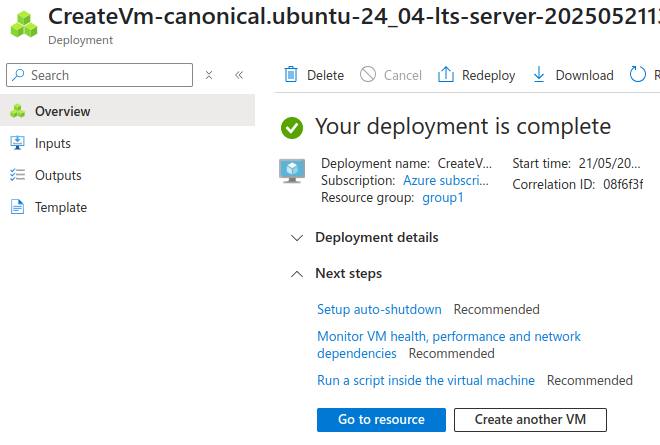
Task: Click the Correlation ID value 08f6f3f
Action: [x=623, y=184]
